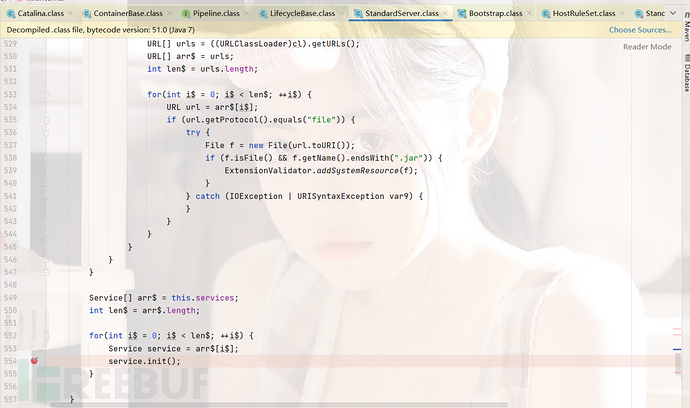Close the StandardServer.class tab
Viewport: 690px width, 408px height.
[x=443, y=14]
